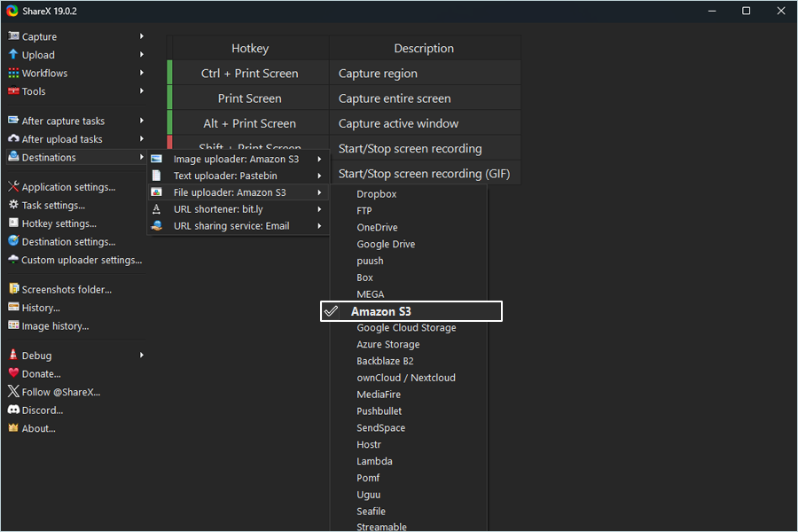Click the Workflows grid icon

click(x=13, y=74)
